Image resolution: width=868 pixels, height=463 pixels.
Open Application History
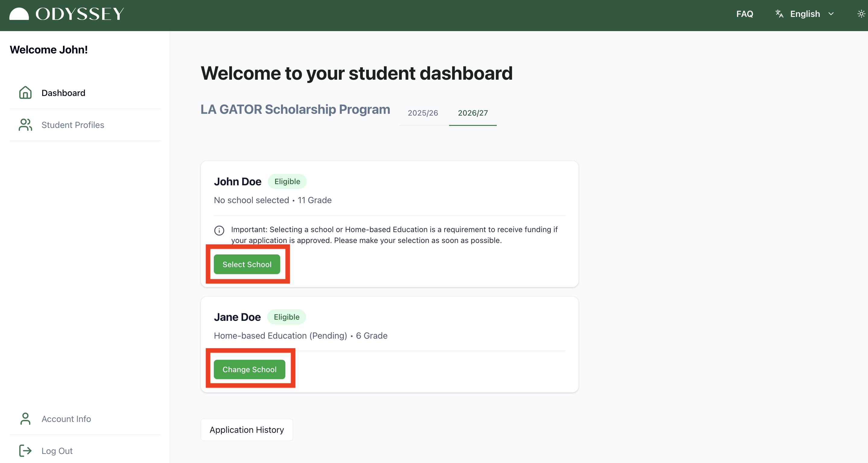point(247,429)
